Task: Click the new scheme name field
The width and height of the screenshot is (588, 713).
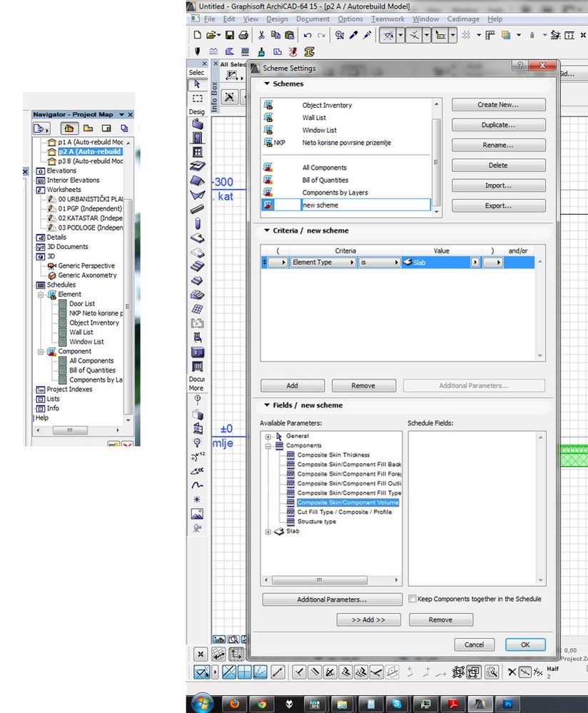Action: (x=365, y=205)
